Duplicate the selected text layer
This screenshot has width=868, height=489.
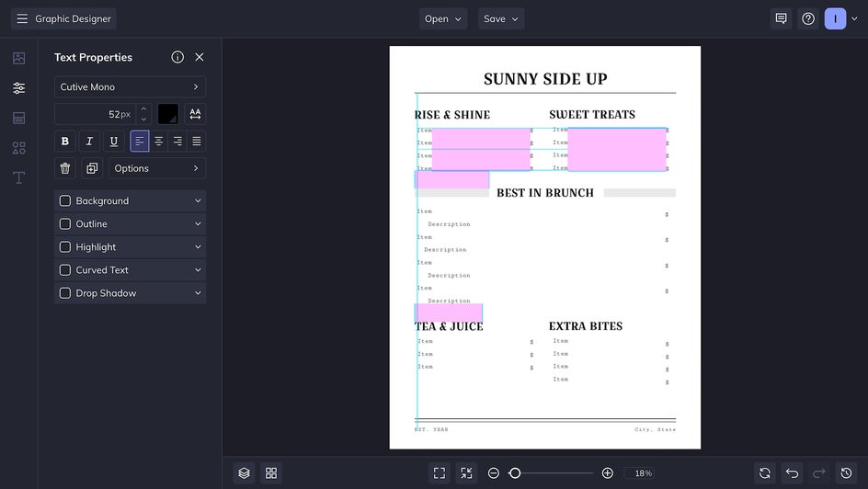point(92,168)
